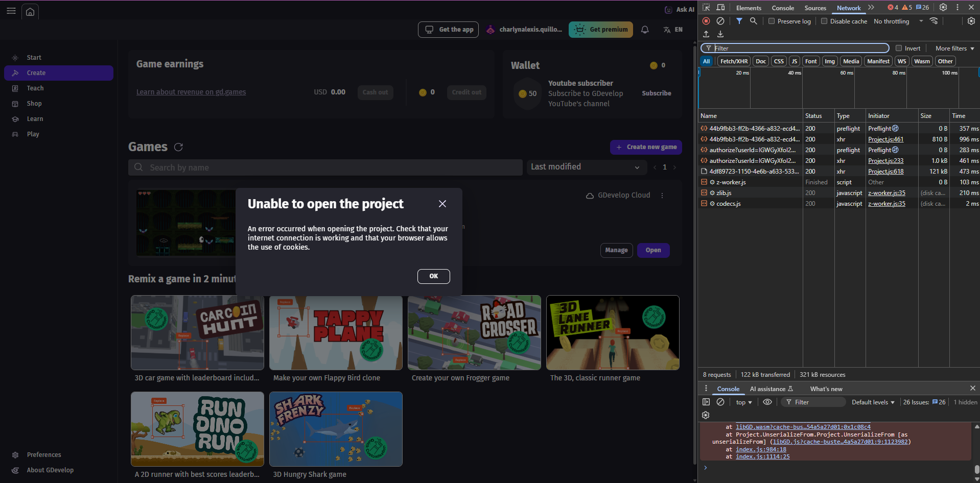
Task: Click Create new game button
Action: [646, 147]
